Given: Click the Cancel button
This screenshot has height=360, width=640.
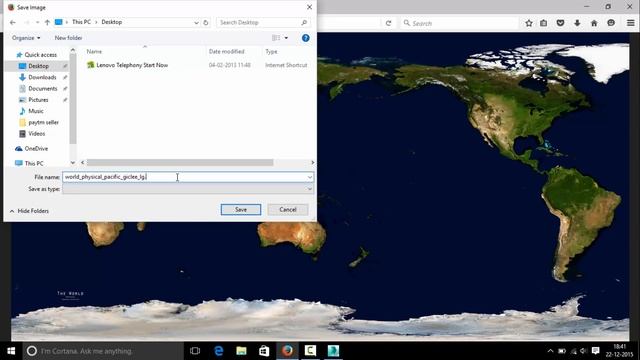Looking at the screenshot, I should click(288, 209).
